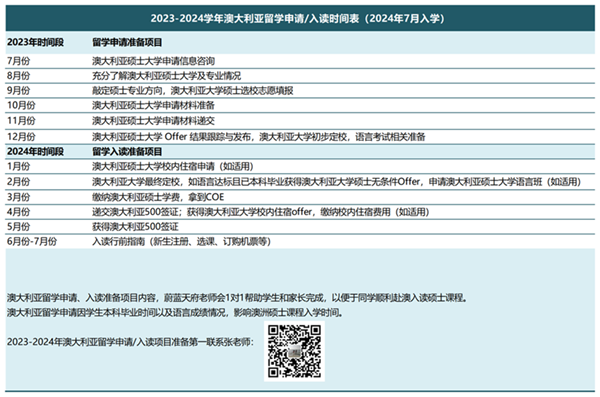Screen dimensions: 600x397
Task: Click the '8月份' row label
Action: coord(18,75)
